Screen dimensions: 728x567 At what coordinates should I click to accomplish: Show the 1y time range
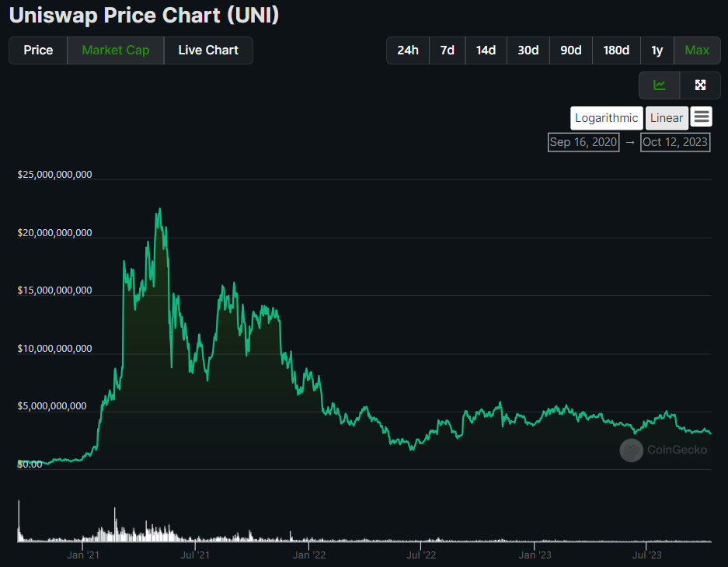coord(657,50)
